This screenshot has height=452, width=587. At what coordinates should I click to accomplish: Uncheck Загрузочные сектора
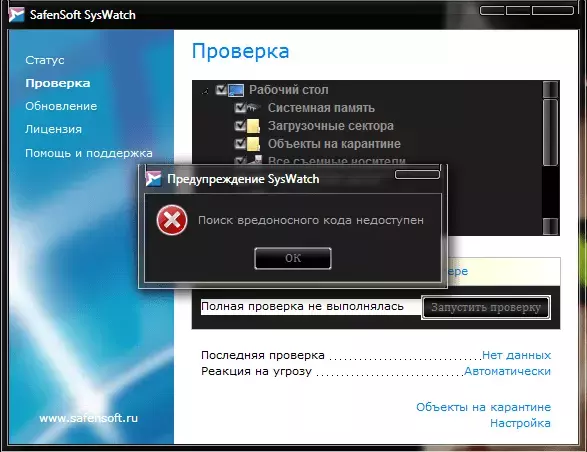click(240, 126)
